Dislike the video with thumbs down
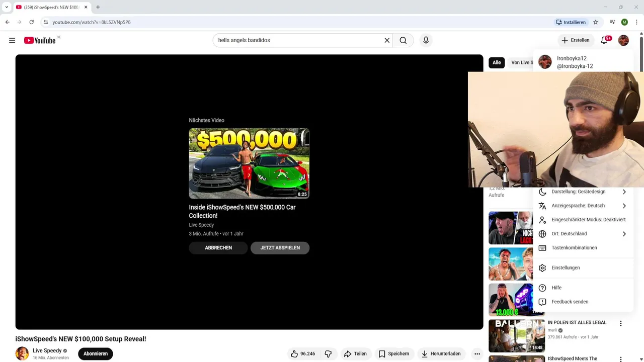 coord(328,354)
